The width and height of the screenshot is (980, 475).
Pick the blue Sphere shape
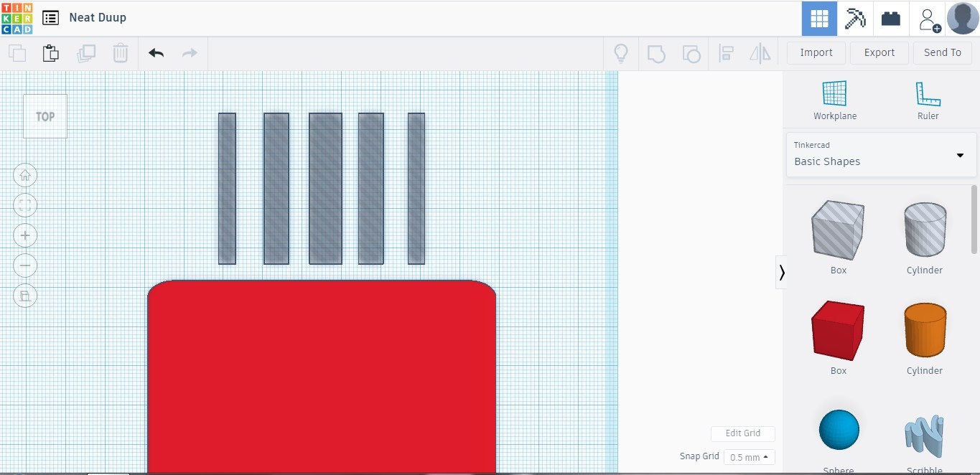(x=839, y=430)
